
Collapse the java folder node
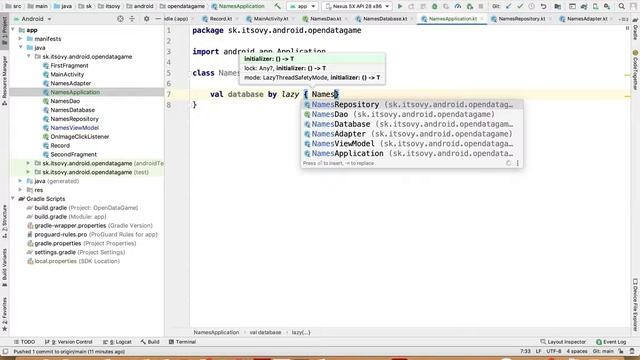coord(20,48)
